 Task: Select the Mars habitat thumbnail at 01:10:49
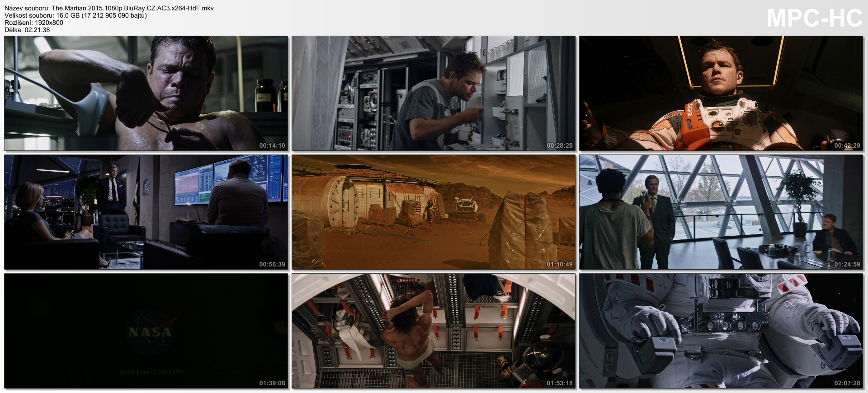(x=434, y=212)
